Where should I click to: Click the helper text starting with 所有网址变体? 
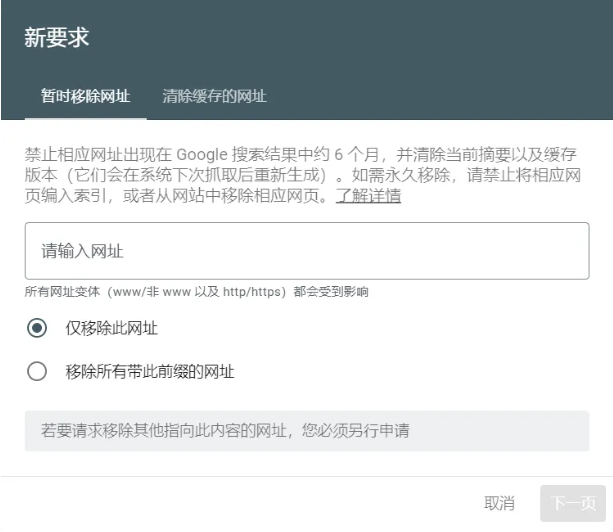coord(196,292)
